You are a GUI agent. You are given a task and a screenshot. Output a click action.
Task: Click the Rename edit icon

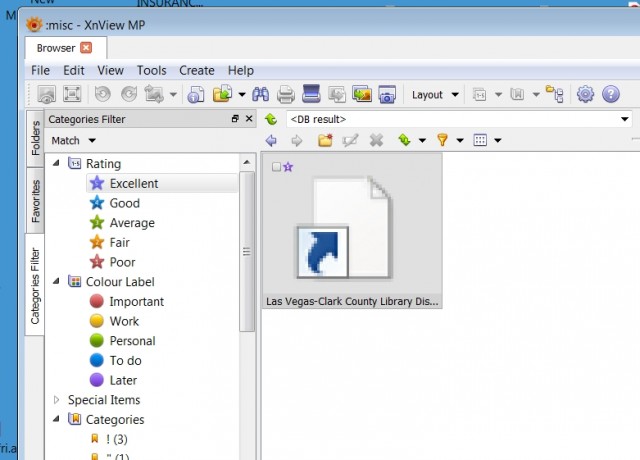(x=350, y=140)
